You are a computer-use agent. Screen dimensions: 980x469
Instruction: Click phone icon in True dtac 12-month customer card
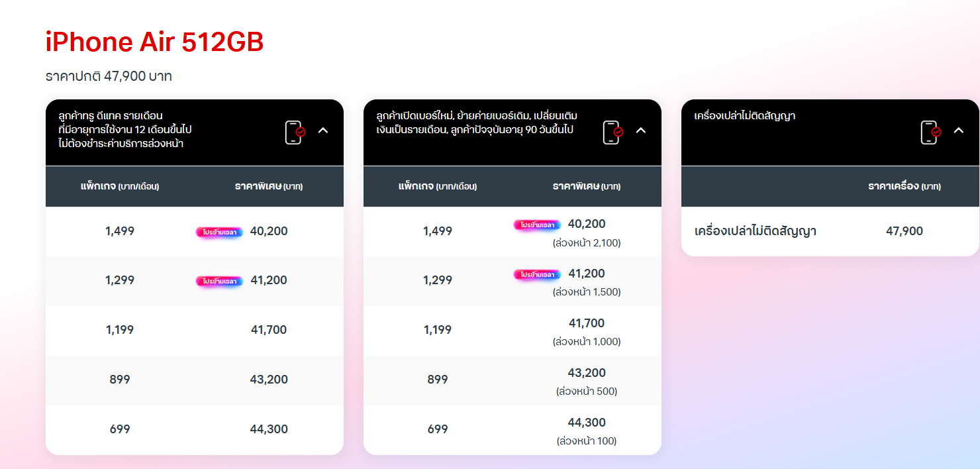(x=295, y=132)
